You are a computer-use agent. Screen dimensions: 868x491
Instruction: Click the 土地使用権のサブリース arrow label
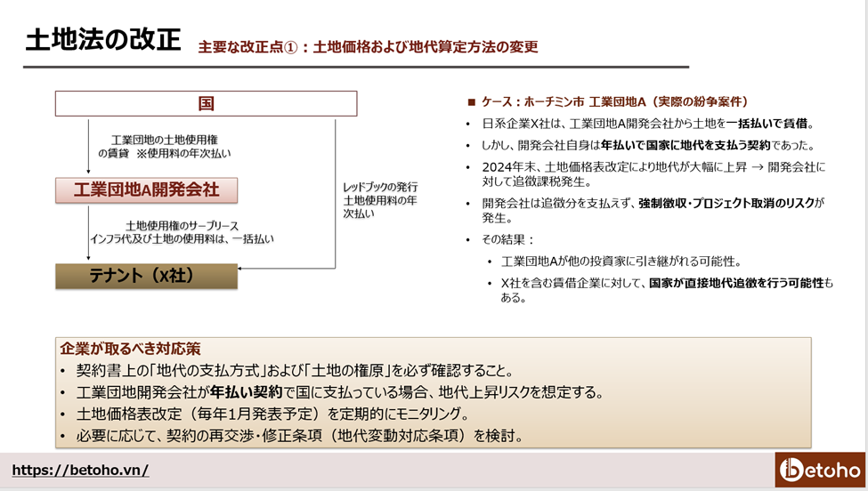pyautogui.click(x=182, y=232)
